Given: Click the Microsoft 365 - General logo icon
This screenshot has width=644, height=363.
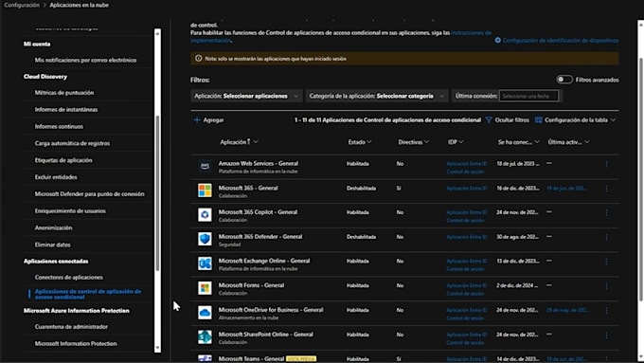Looking at the screenshot, I should pyautogui.click(x=205, y=191).
